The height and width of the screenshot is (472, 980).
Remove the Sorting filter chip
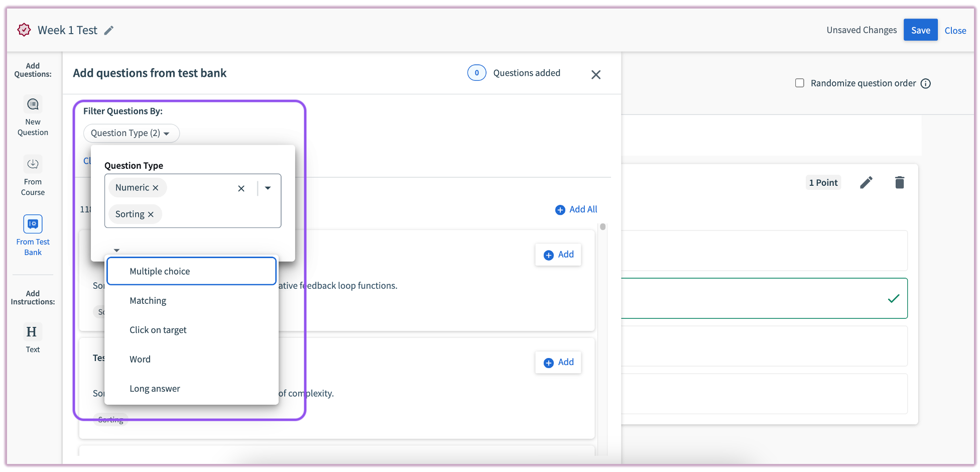click(x=151, y=214)
